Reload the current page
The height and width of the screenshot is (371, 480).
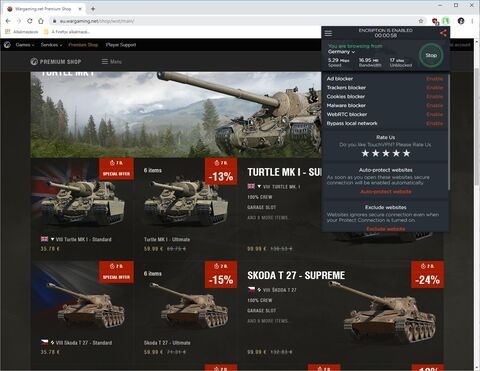[30, 21]
